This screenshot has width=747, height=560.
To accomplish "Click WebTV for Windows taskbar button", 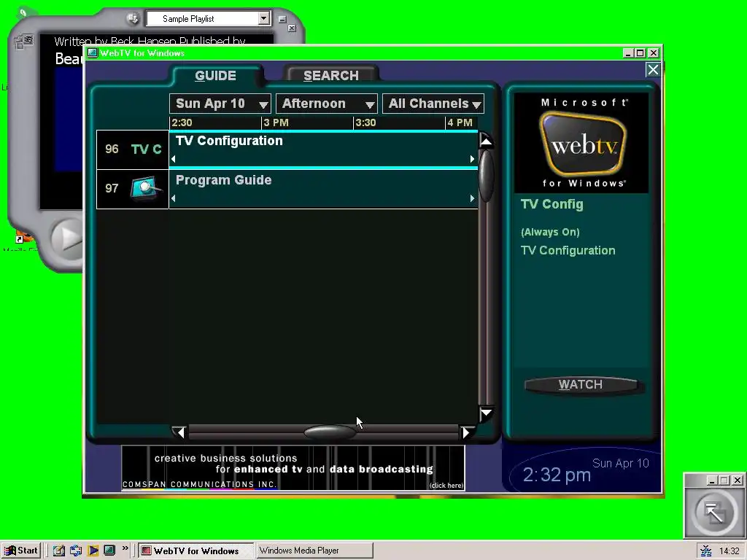I will point(196,551).
